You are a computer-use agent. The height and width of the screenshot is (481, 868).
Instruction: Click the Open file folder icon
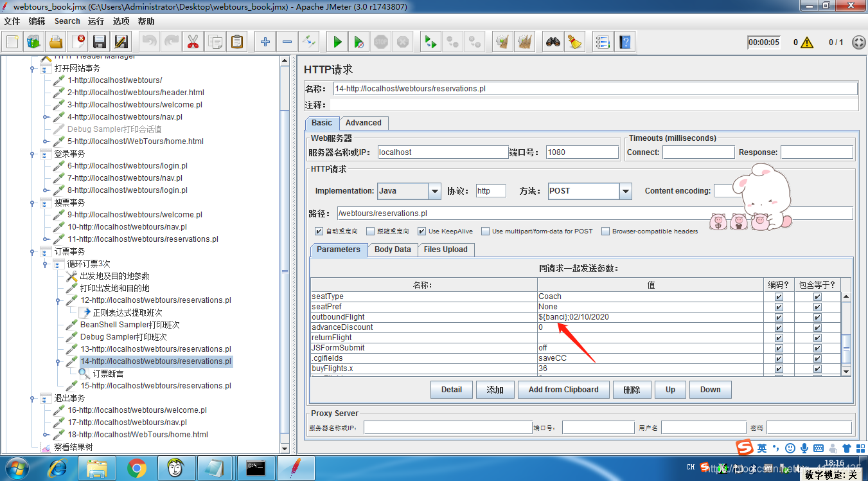pyautogui.click(x=56, y=42)
